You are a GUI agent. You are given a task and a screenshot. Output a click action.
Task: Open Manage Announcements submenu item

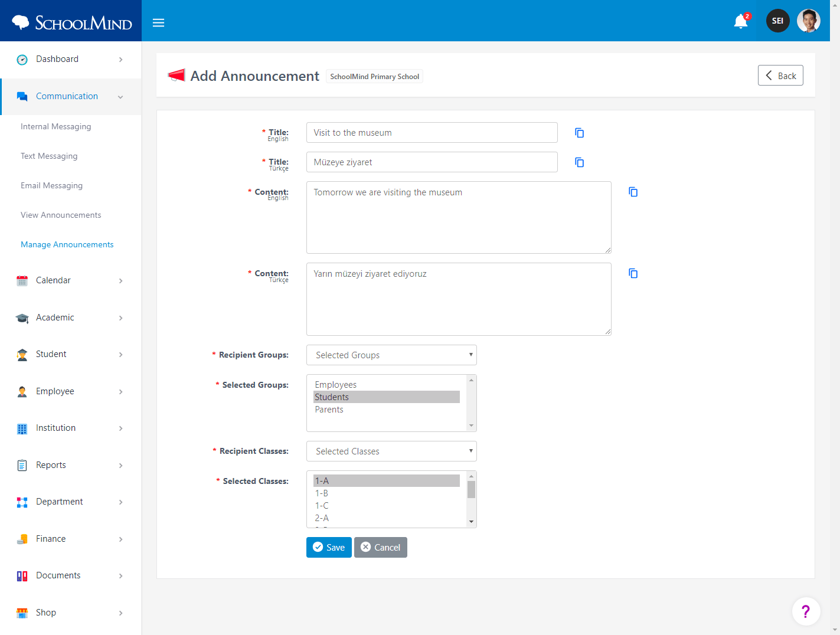point(67,244)
